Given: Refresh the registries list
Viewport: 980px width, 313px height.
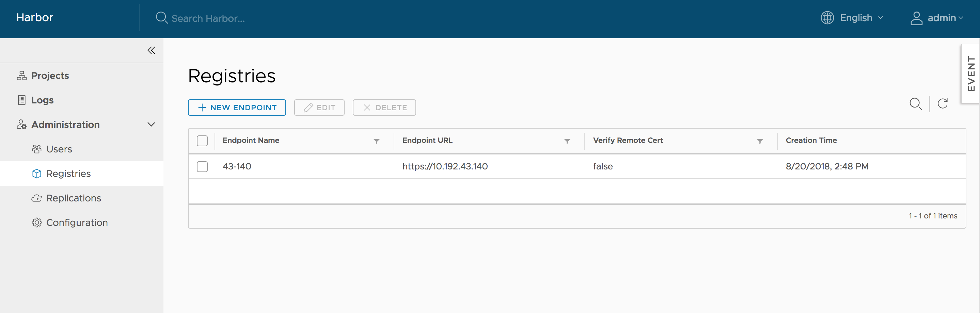Looking at the screenshot, I should tap(943, 103).
